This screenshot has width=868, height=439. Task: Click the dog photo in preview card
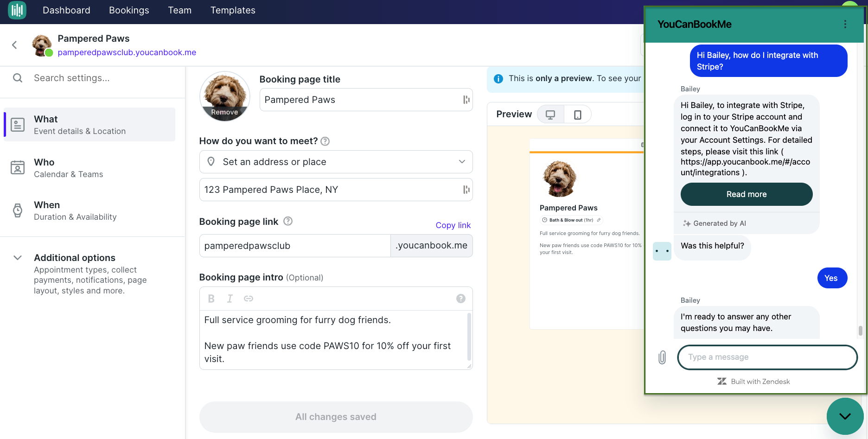tap(559, 179)
